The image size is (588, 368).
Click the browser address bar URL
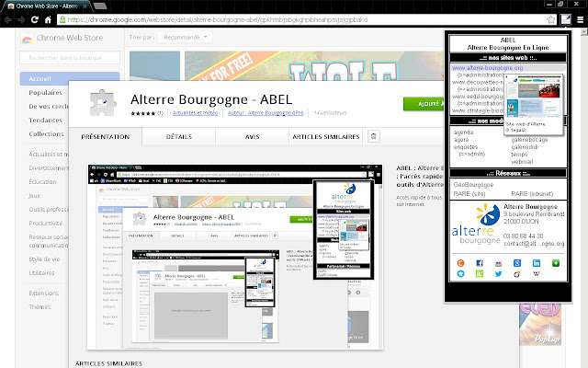[218, 19]
